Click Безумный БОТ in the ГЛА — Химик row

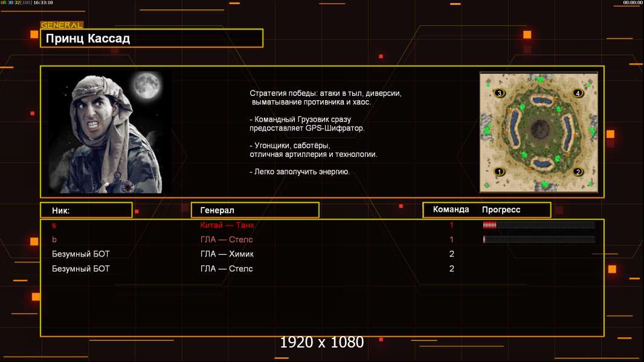pos(81,254)
